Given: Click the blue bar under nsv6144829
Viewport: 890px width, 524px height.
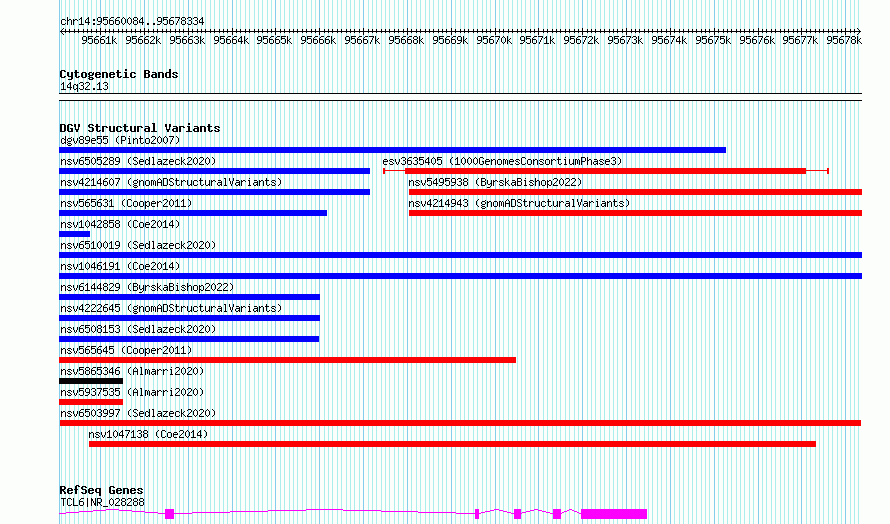Looking at the screenshot, I should coord(190,297).
